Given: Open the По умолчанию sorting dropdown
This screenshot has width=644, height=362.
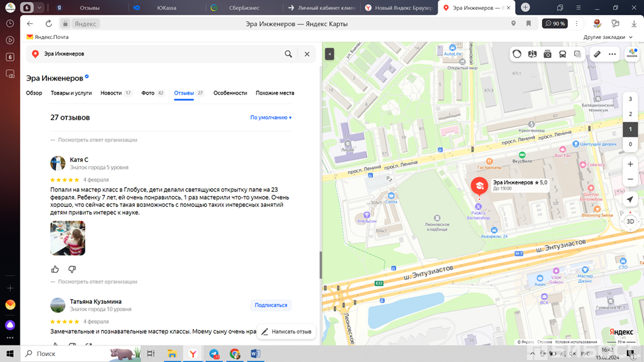Looking at the screenshot, I should coord(271,118).
